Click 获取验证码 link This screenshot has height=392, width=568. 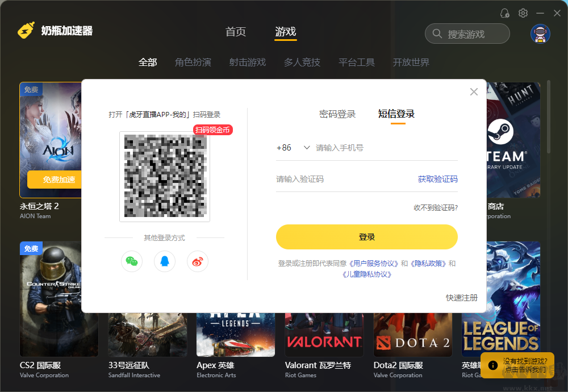click(x=437, y=179)
